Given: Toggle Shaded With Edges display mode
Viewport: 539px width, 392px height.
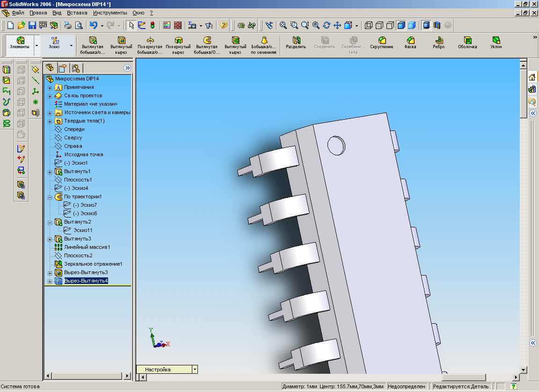Looking at the screenshot, I should click(401, 25).
